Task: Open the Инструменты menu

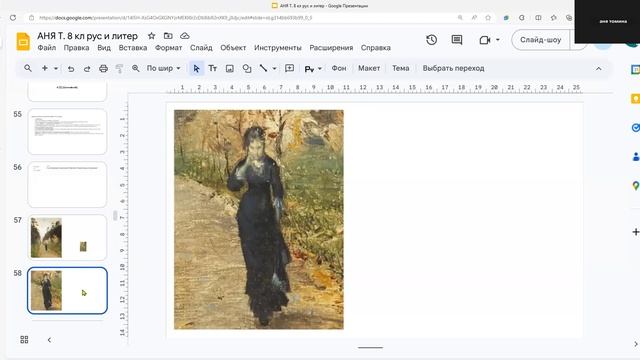Action: pyautogui.click(x=278, y=48)
